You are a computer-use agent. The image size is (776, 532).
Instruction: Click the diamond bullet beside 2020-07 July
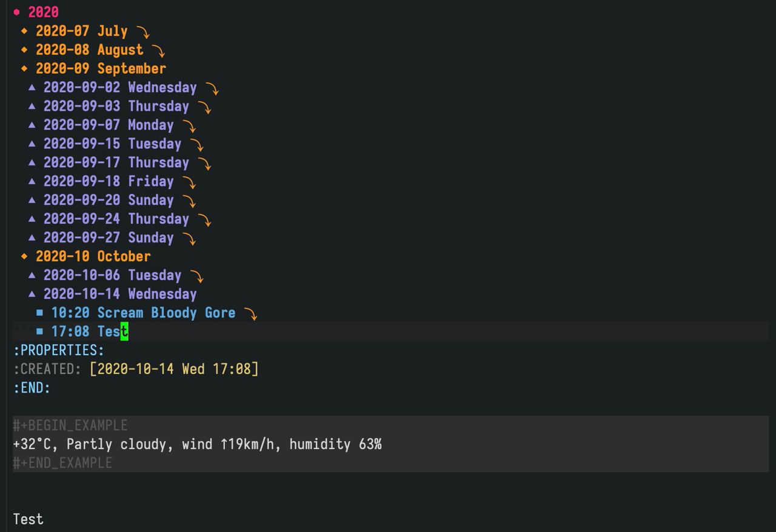point(24,31)
